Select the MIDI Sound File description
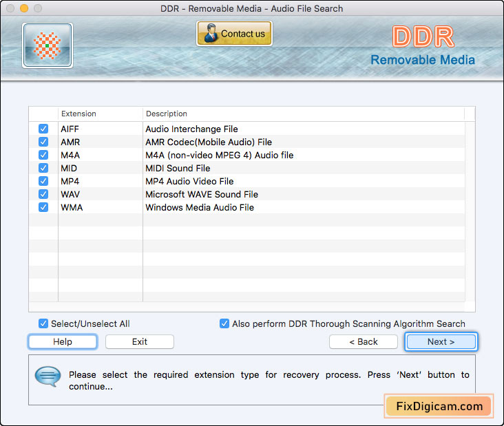 [x=178, y=169]
